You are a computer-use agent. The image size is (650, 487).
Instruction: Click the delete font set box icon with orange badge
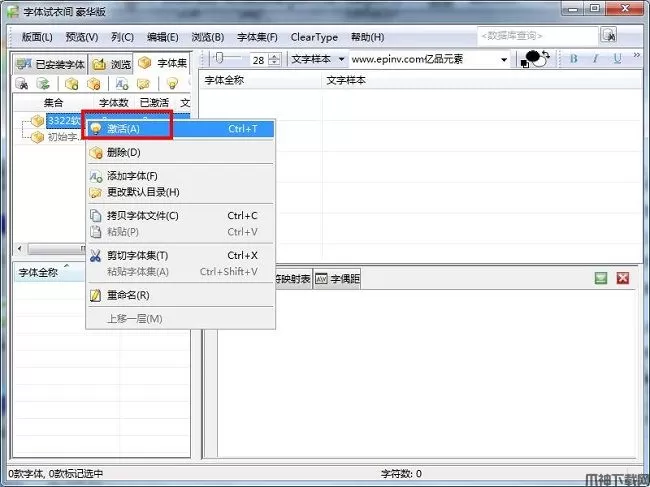[x=94, y=84]
